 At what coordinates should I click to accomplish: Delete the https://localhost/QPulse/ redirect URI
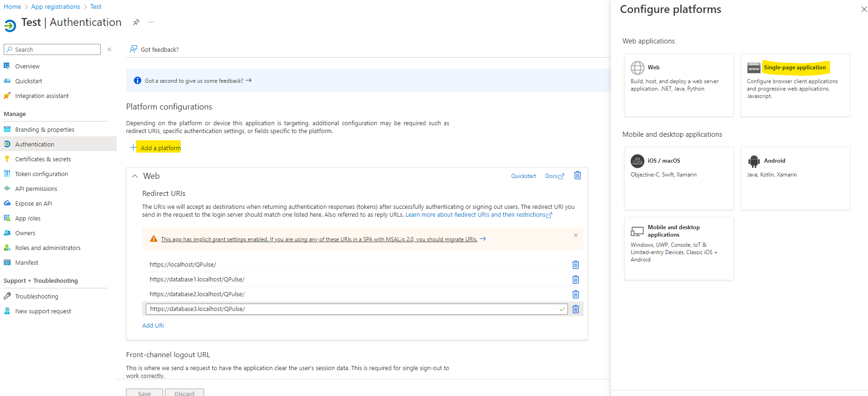point(575,265)
